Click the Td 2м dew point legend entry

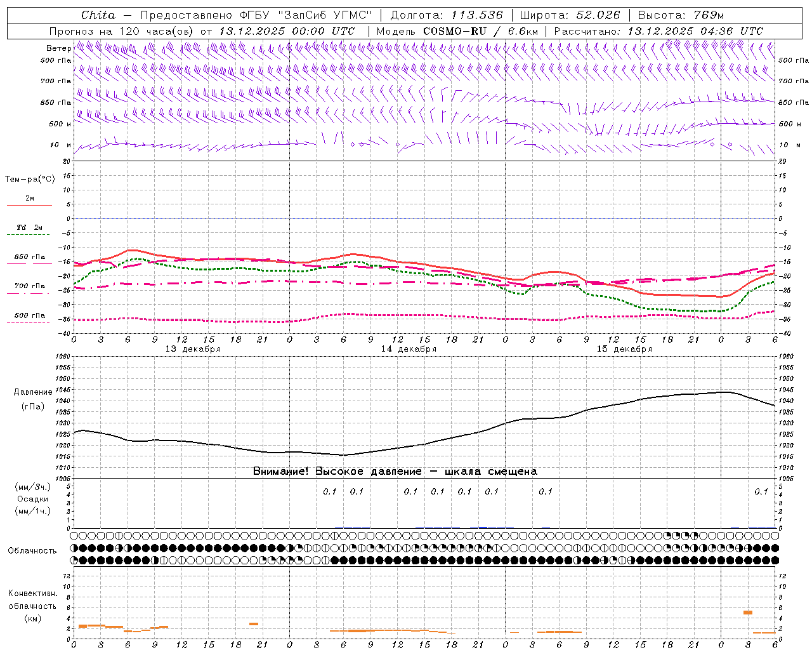click(x=29, y=227)
